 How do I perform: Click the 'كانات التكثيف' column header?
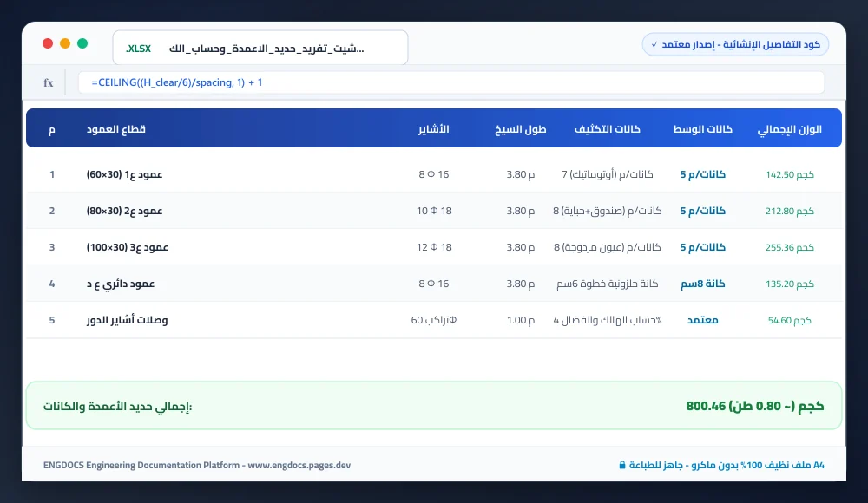(x=608, y=129)
